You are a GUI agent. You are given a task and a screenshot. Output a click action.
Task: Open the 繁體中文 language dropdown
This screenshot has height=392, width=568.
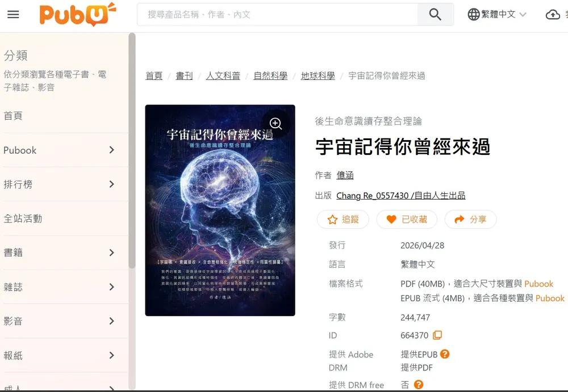[496, 15]
